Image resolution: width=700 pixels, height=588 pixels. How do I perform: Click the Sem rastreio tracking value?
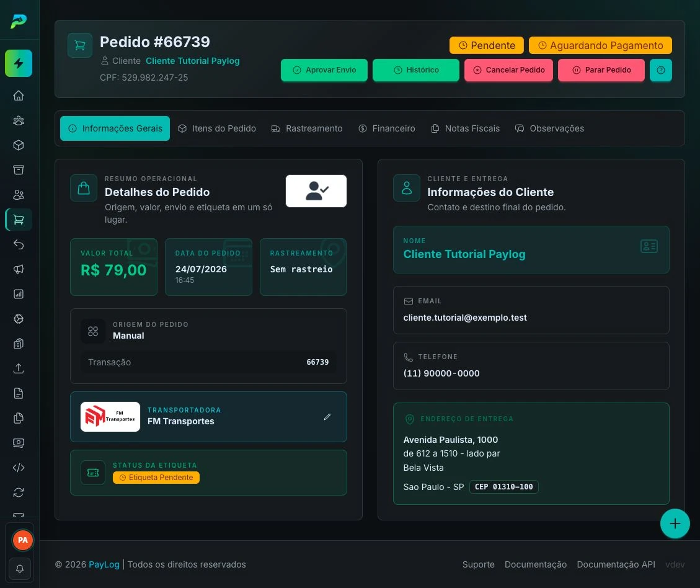301,269
